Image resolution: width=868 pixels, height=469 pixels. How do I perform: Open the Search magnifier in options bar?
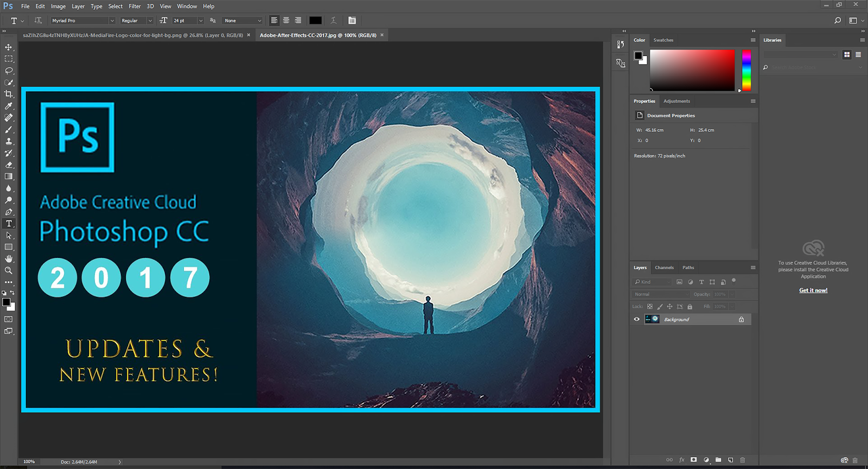click(838, 21)
